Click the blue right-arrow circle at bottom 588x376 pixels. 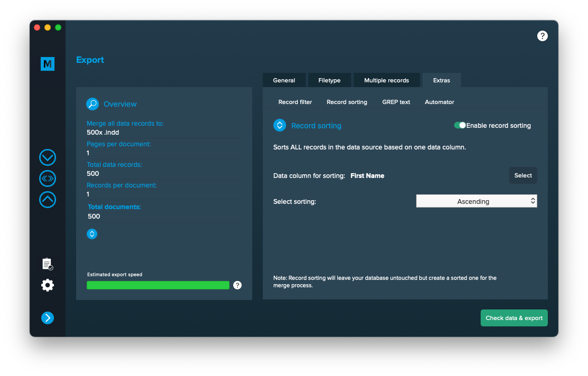pyautogui.click(x=48, y=317)
